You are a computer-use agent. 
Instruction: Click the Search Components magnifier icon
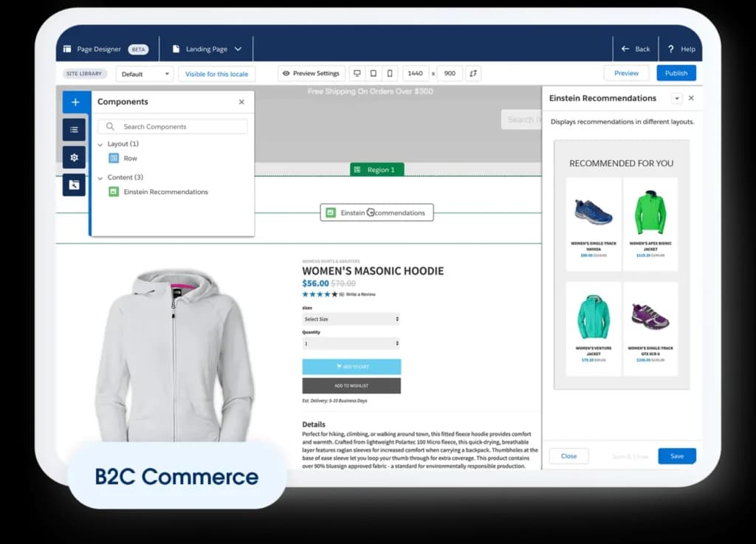click(x=110, y=126)
